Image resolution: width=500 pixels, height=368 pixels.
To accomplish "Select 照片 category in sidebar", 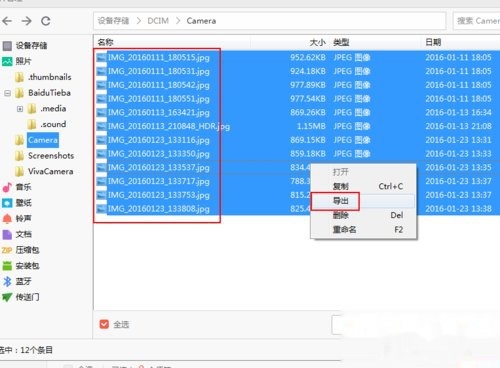I will (x=17, y=61).
